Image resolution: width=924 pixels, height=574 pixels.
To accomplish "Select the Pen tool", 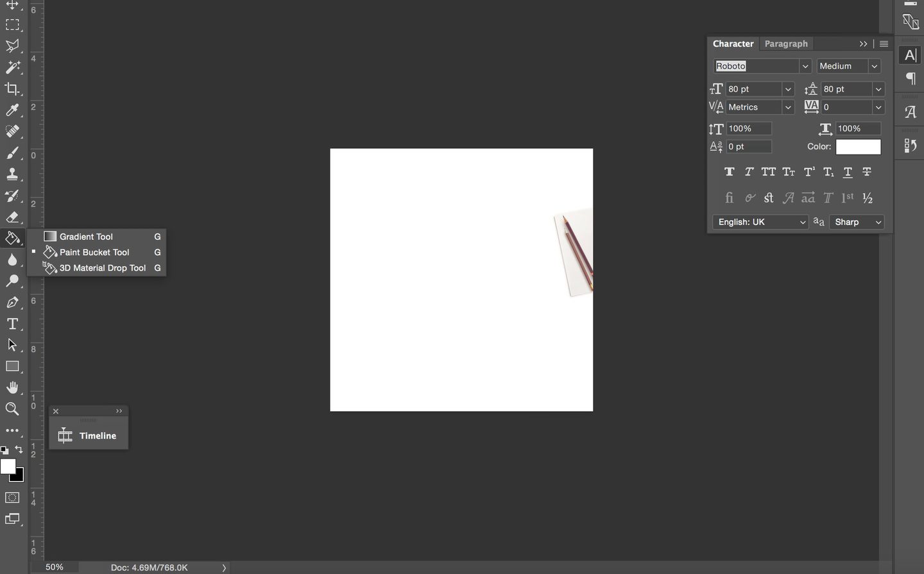I will tap(12, 302).
